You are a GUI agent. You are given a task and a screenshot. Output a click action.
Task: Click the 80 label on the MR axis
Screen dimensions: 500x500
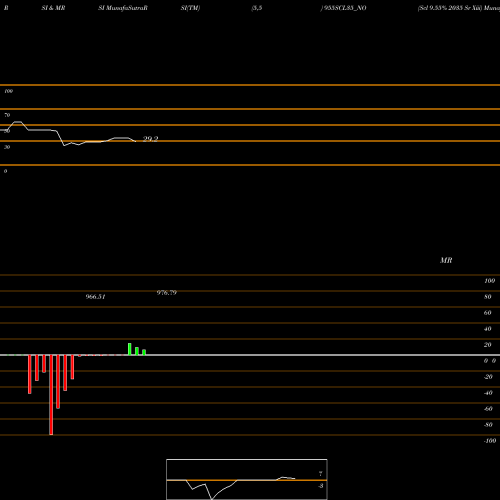tap(487, 297)
